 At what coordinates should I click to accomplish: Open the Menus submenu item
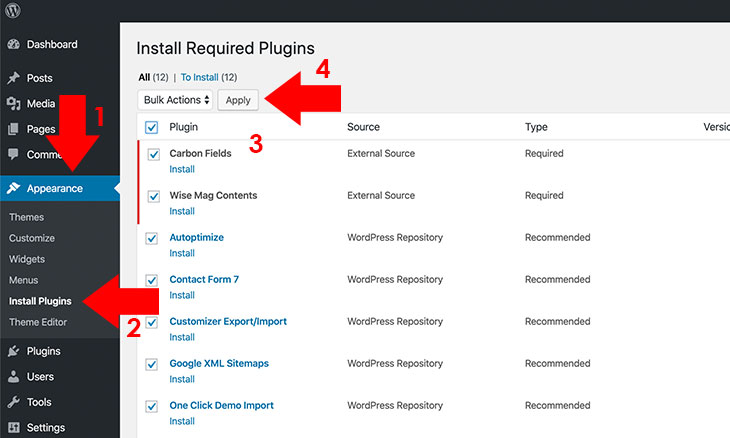pyautogui.click(x=23, y=280)
